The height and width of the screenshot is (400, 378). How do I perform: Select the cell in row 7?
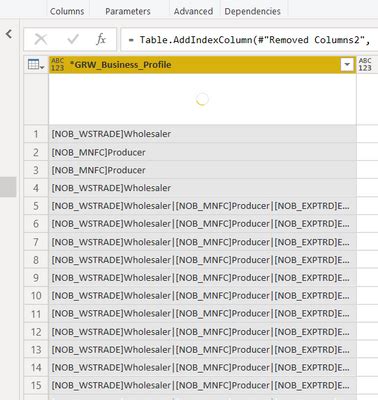pyautogui.click(x=202, y=242)
